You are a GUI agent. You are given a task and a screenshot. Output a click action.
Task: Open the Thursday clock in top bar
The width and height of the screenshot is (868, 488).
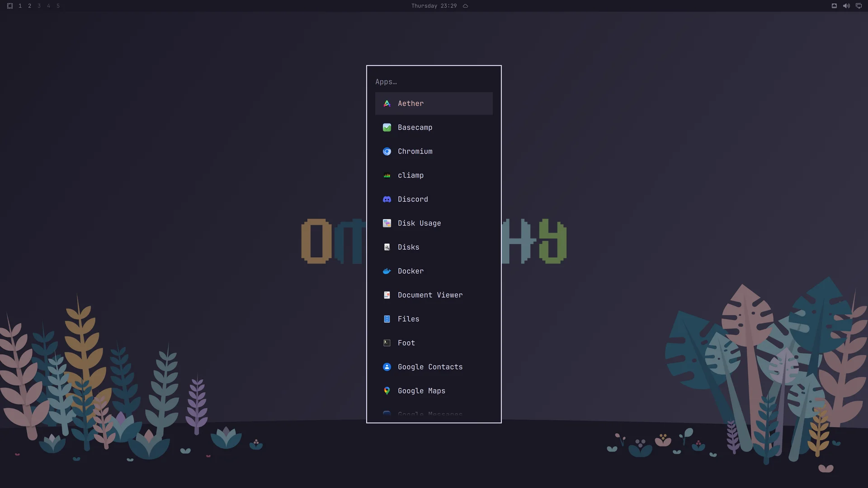tap(434, 6)
